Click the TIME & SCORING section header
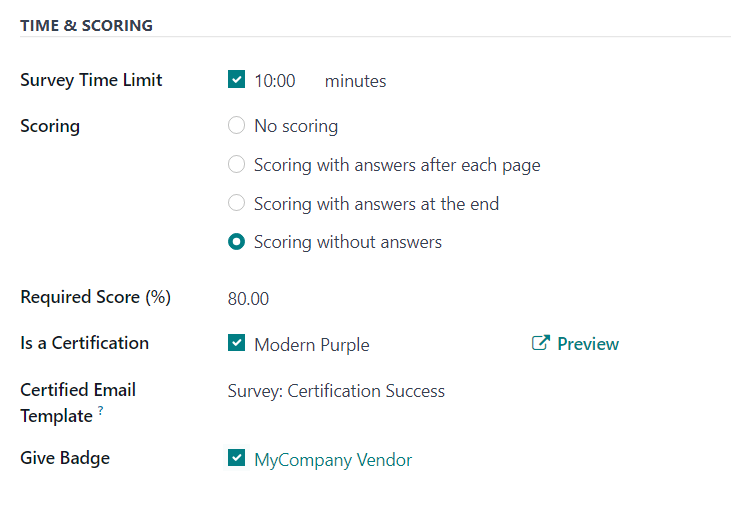The height and width of the screenshot is (523, 731). point(86,25)
